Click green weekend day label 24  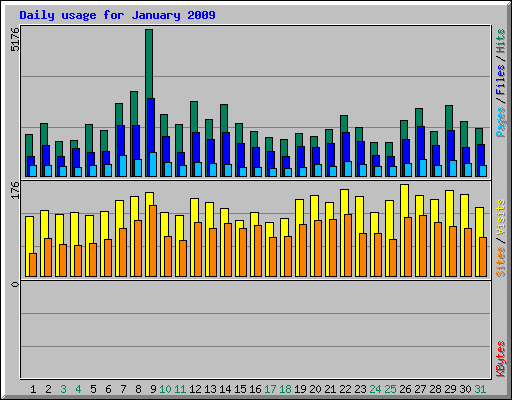375,389
